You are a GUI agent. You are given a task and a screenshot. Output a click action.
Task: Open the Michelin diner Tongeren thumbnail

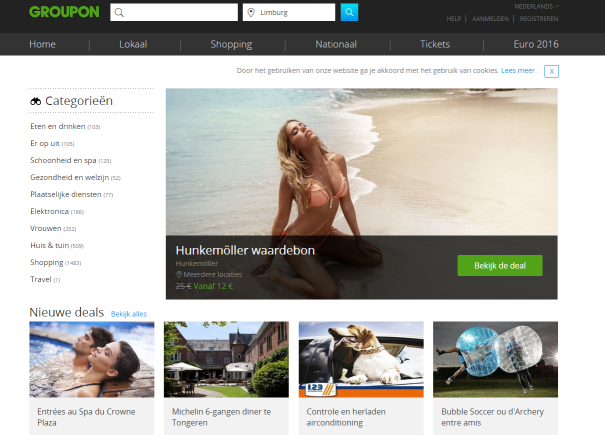pos(226,359)
